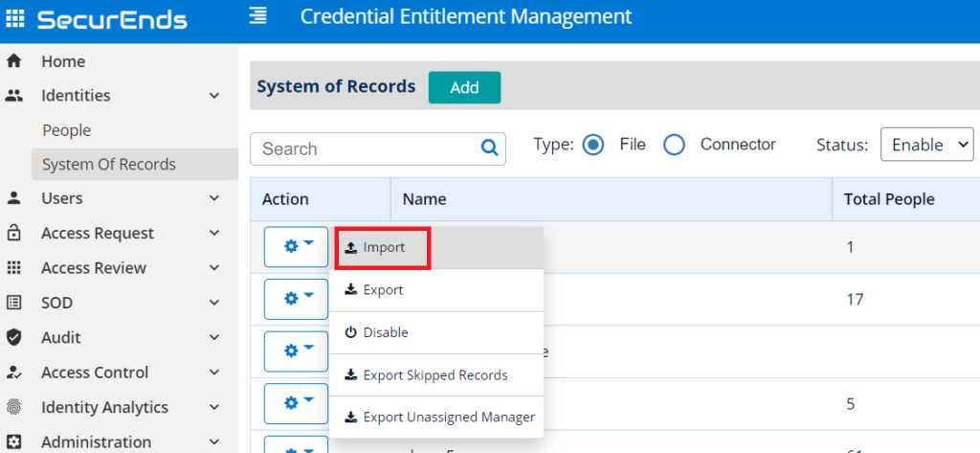Select the Connector type radio button
Viewport: 980px width, 453px height.
tap(674, 146)
